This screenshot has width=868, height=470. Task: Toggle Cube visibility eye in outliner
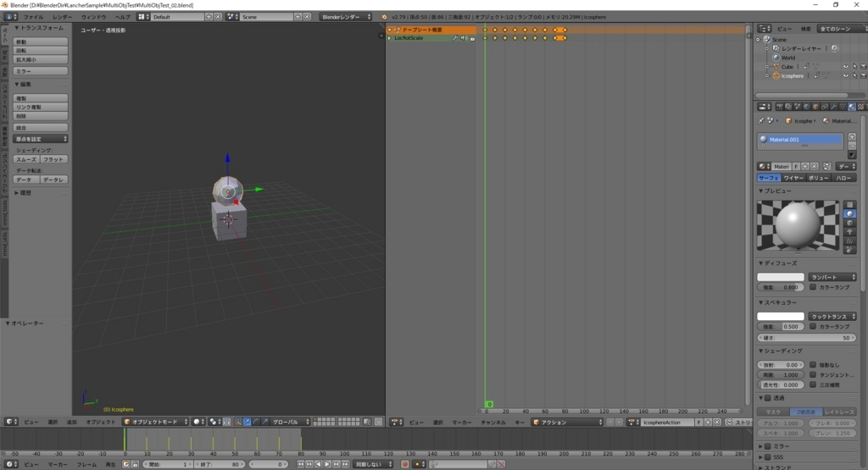pyautogui.click(x=846, y=66)
